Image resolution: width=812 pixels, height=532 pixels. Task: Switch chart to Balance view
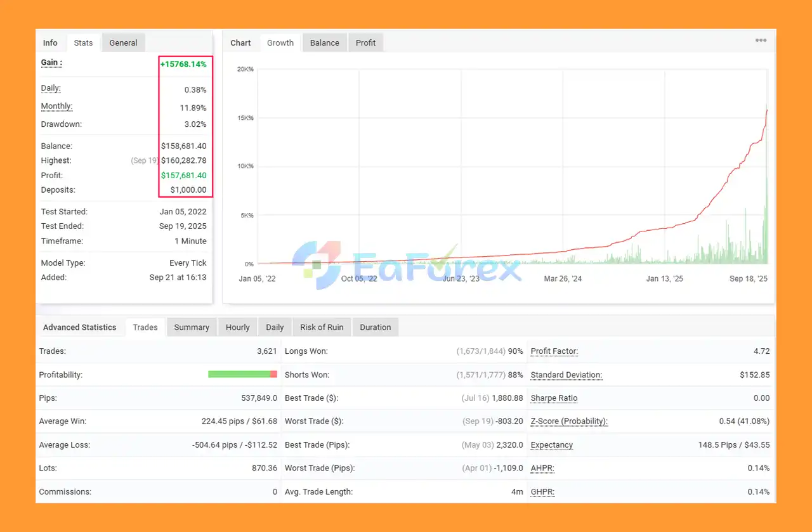[324, 43]
